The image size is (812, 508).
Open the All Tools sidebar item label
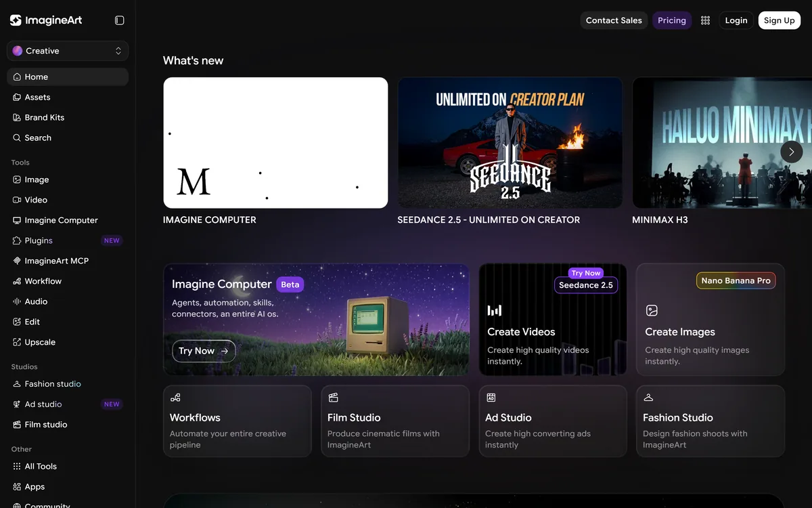[x=41, y=467]
